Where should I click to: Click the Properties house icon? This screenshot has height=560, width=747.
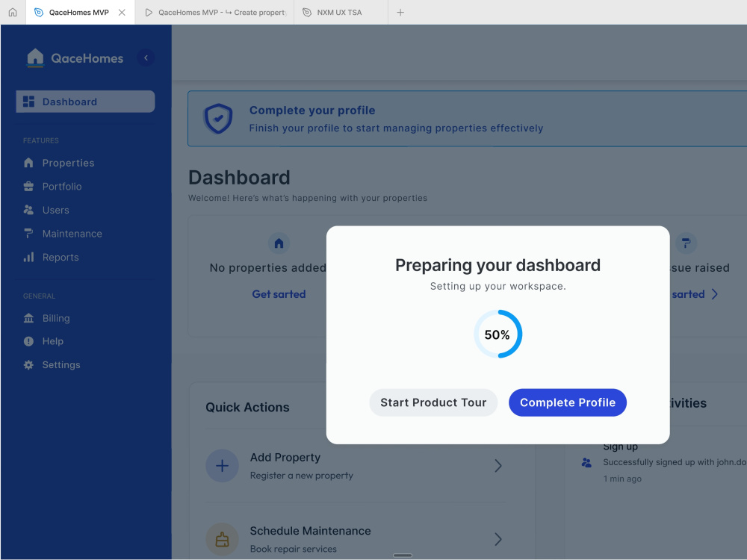(x=28, y=163)
